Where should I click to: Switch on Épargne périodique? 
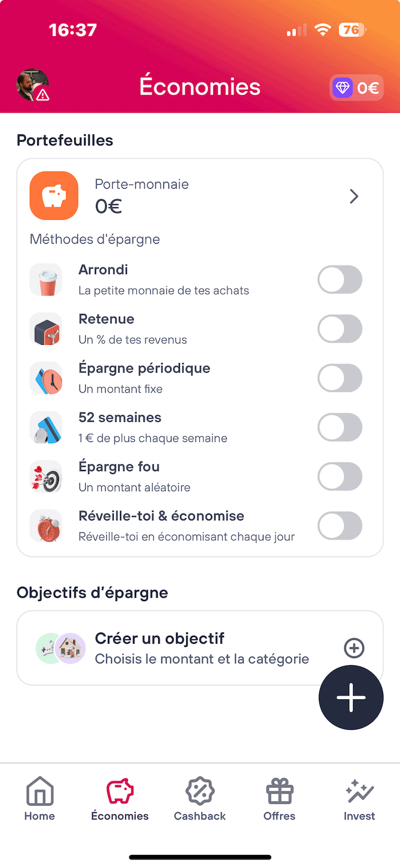340,378
